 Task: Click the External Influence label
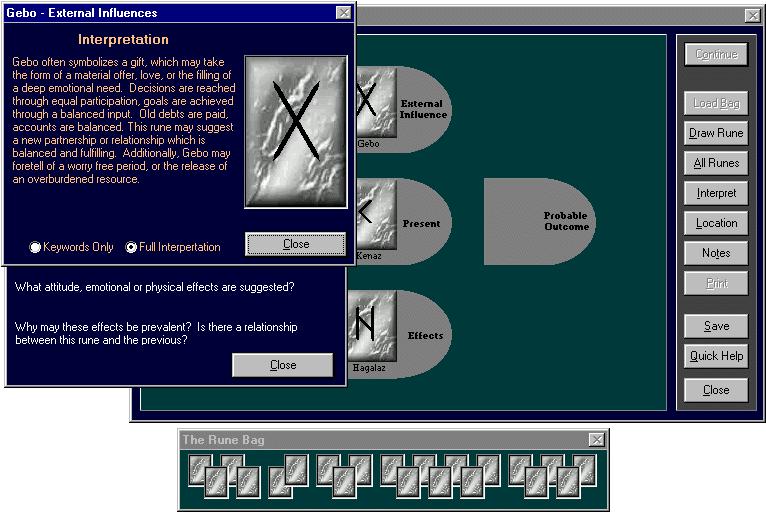[x=423, y=109]
